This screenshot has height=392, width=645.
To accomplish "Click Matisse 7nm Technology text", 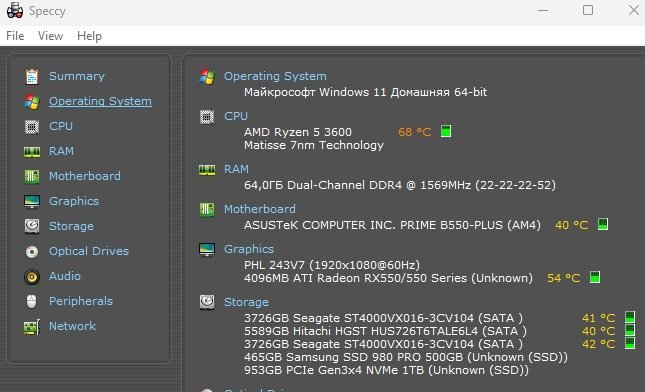I will [x=313, y=145].
